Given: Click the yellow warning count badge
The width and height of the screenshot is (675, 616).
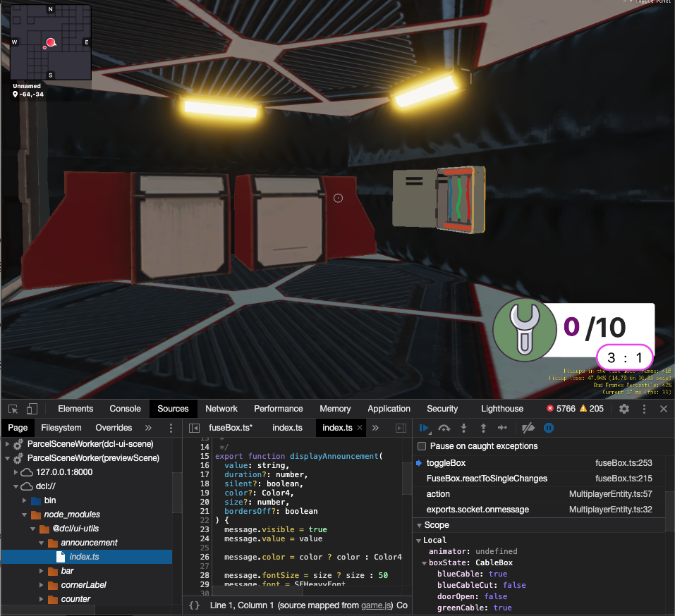Looking at the screenshot, I should tap(592, 409).
